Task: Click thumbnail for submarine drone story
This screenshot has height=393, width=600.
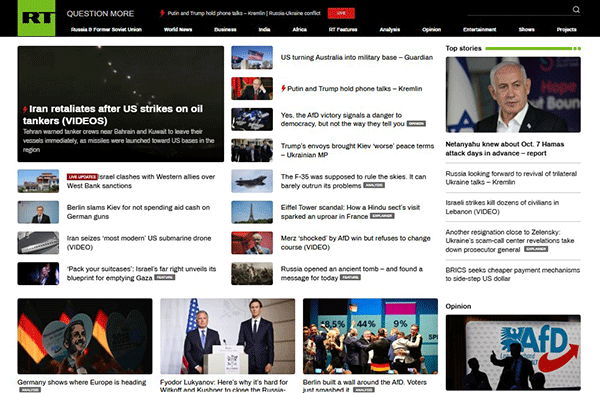Action: coord(38,243)
